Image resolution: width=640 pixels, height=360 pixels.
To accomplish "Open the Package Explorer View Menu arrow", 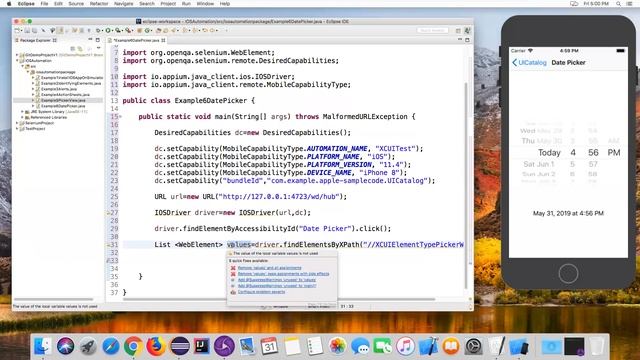I will tap(99, 48).
